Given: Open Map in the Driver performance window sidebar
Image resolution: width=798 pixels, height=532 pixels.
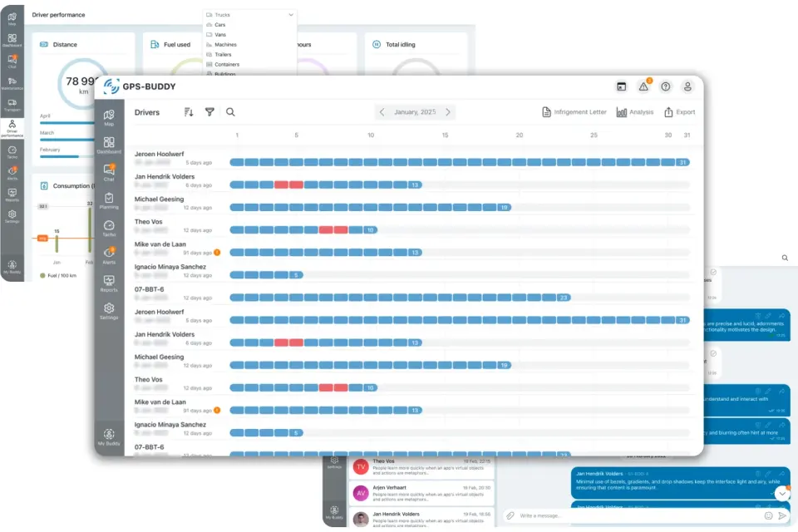Looking at the screenshot, I should tap(12, 19).
